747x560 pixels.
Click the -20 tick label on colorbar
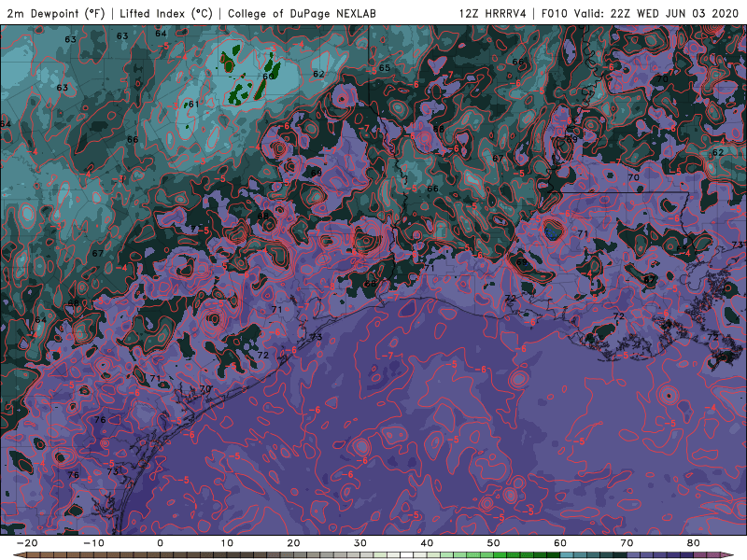point(27,543)
